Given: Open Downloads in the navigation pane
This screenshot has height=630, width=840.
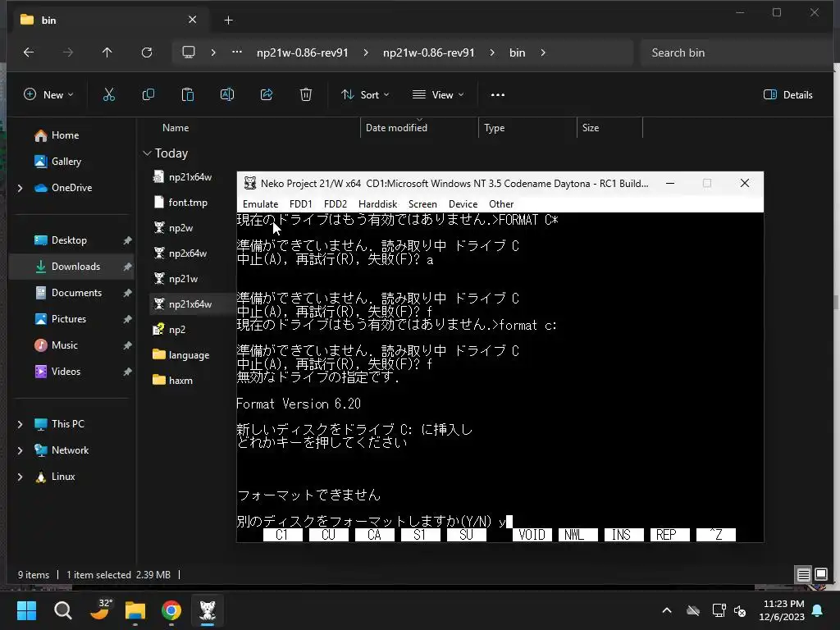Looking at the screenshot, I should click(x=71, y=267).
